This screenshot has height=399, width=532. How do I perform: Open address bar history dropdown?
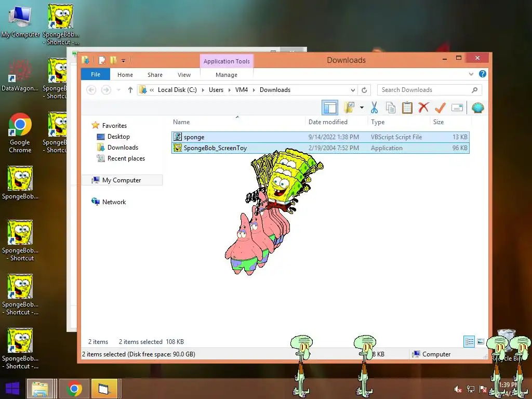(x=353, y=90)
